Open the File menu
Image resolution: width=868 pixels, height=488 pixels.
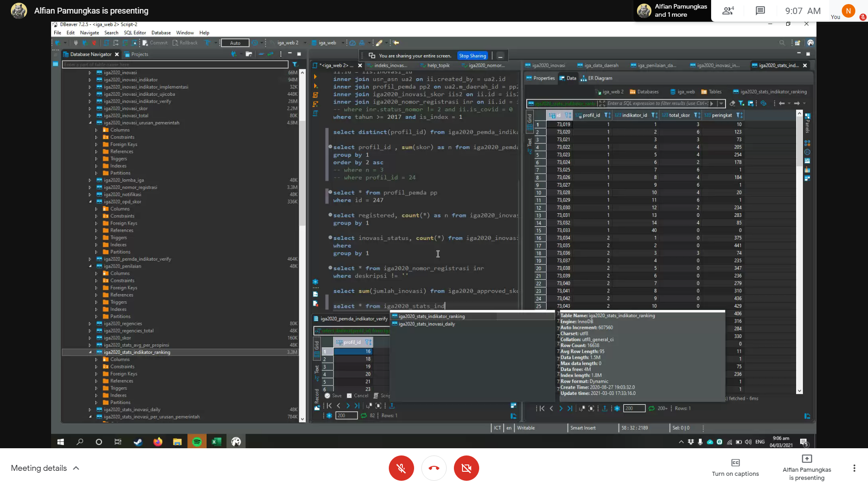pyautogui.click(x=57, y=33)
